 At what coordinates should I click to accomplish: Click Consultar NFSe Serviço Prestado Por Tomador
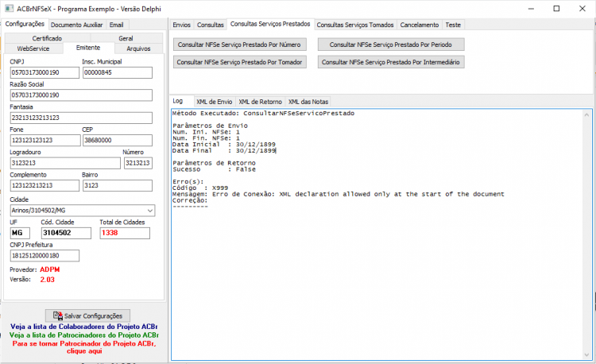pyautogui.click(x=239, y=62)
